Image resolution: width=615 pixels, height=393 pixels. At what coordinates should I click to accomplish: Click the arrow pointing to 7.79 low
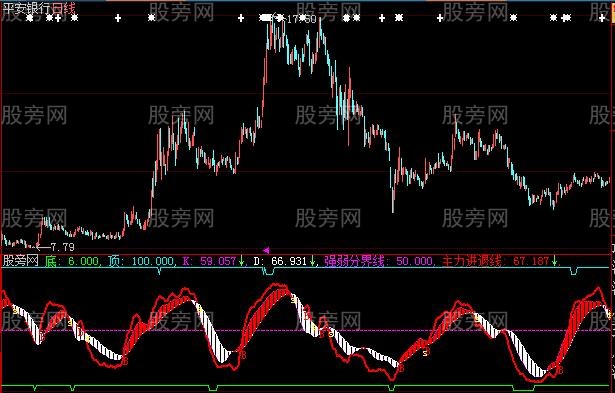(42, 247)
